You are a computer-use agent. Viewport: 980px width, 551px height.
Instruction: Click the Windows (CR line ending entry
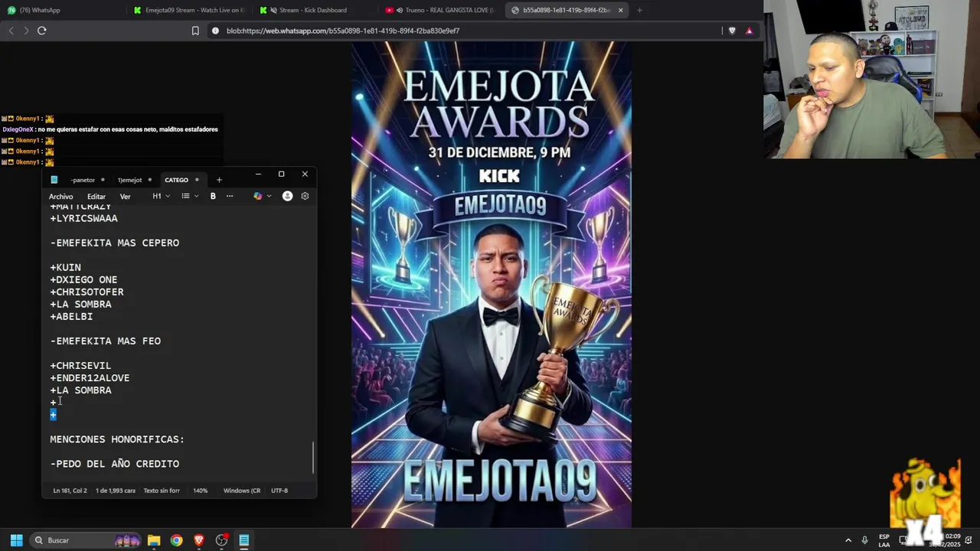242,491
